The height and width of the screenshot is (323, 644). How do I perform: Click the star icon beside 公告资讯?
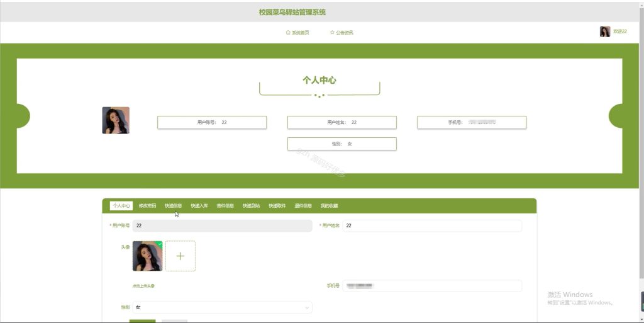332,33
